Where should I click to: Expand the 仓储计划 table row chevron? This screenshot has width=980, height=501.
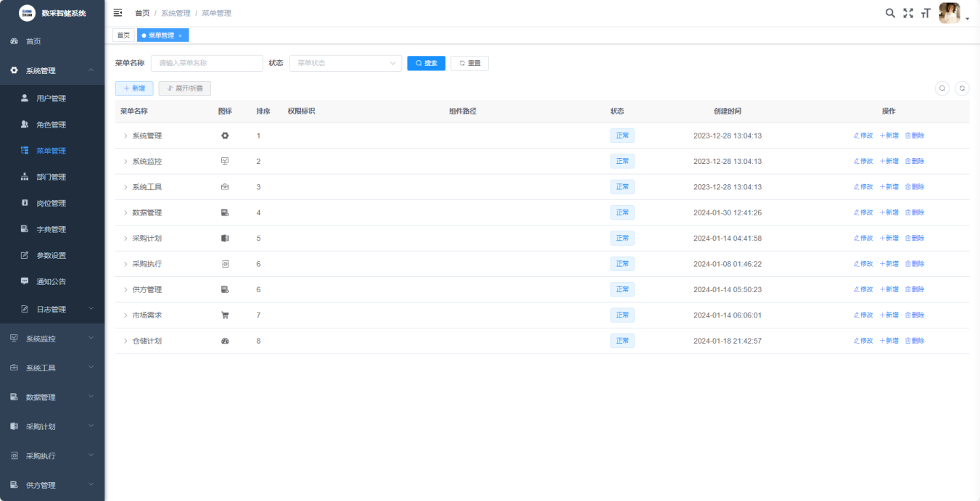tap(125, 341)
